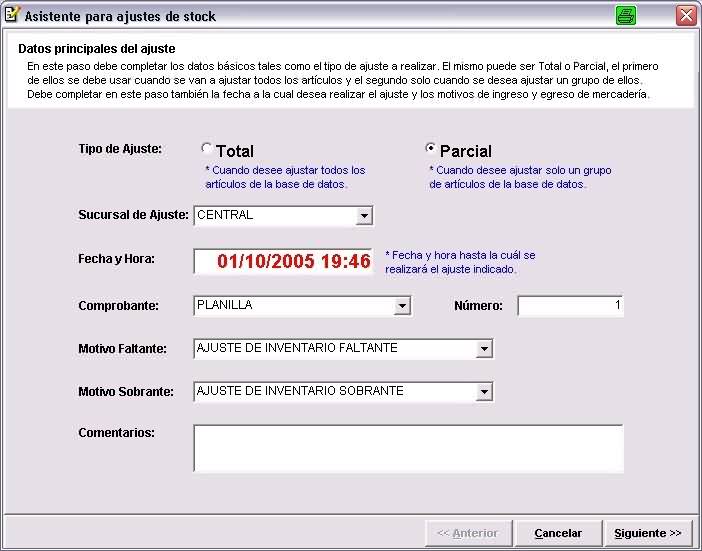Click the Cancelar button

point(558,533)
